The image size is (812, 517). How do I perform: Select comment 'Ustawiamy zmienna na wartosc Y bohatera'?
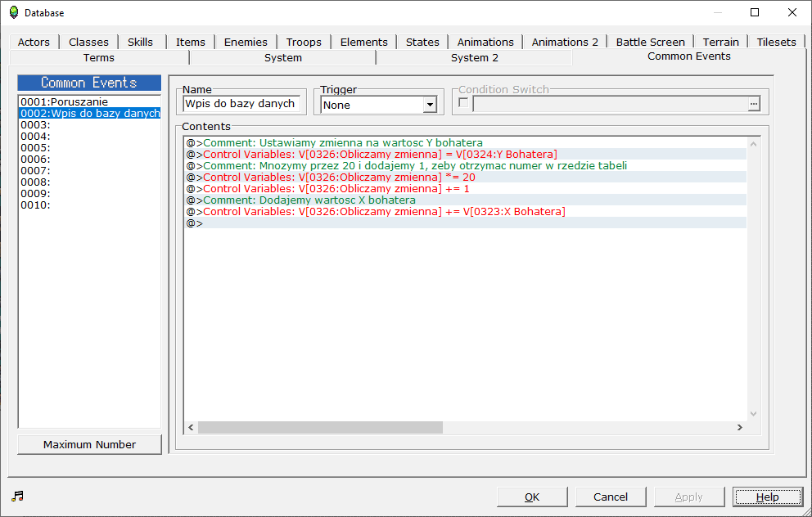(466, 143)
